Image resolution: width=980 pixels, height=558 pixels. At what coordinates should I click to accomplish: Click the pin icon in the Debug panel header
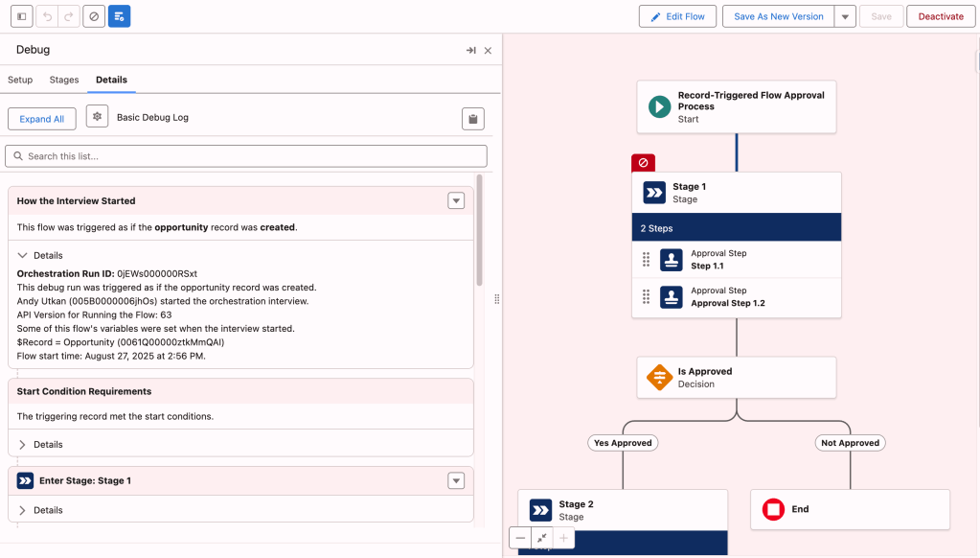click(470, 49)
